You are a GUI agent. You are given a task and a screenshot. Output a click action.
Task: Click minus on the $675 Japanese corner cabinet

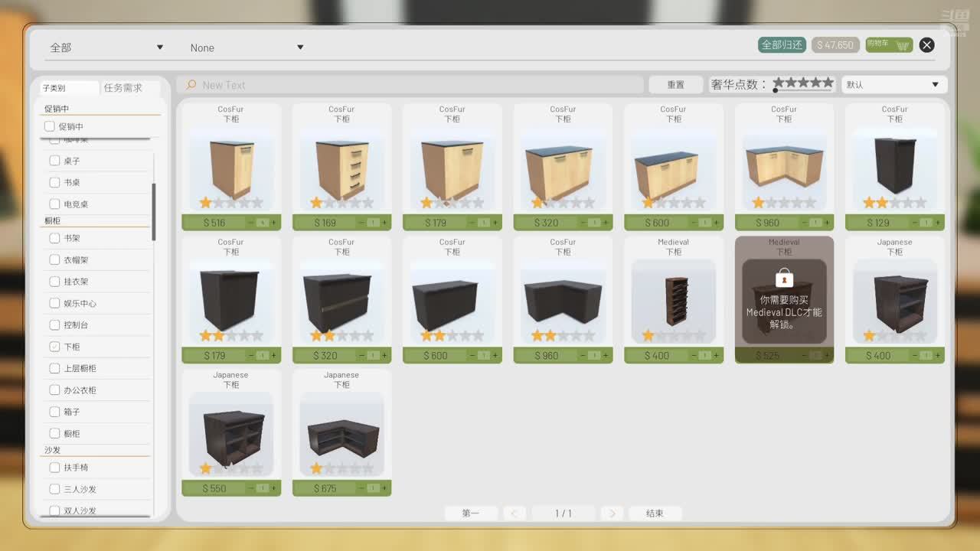(x=361, y=488)
